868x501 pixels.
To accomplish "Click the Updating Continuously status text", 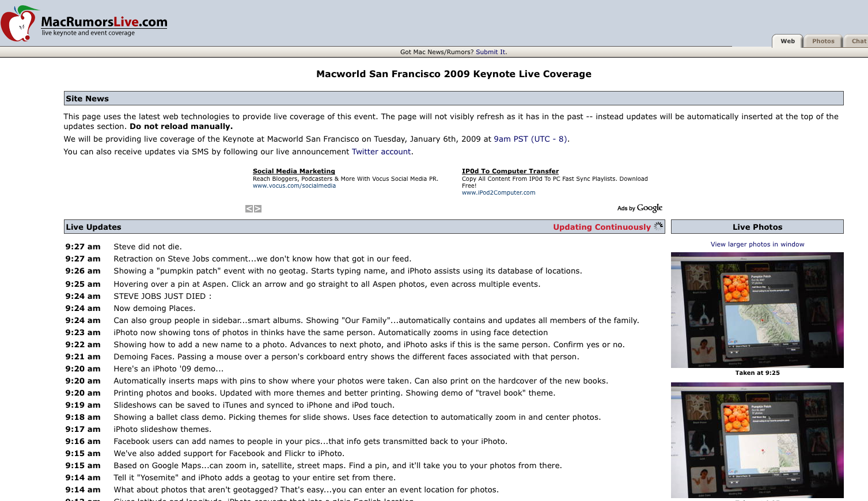I will [602, 227].
